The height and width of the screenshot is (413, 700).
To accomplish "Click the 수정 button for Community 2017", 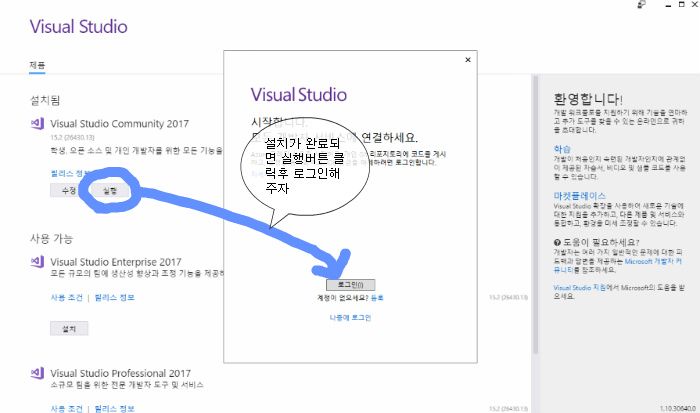I will click(x=69, y=191).
